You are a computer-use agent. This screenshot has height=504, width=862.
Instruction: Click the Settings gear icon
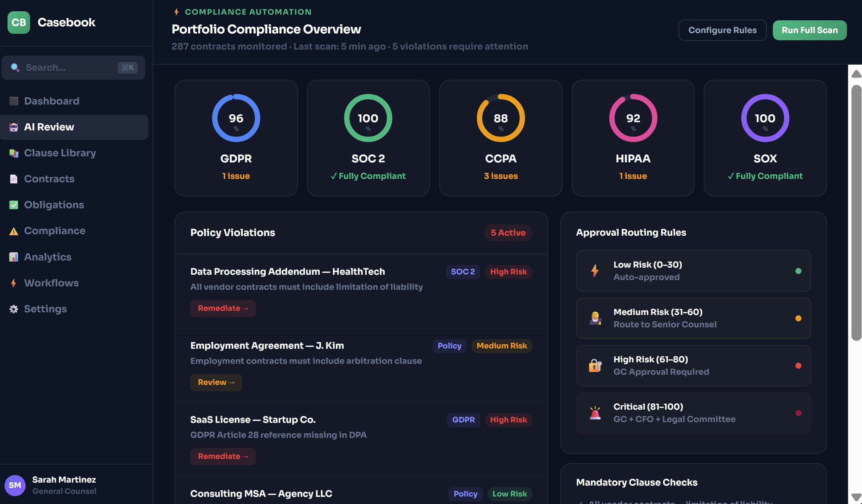(14, 309)
